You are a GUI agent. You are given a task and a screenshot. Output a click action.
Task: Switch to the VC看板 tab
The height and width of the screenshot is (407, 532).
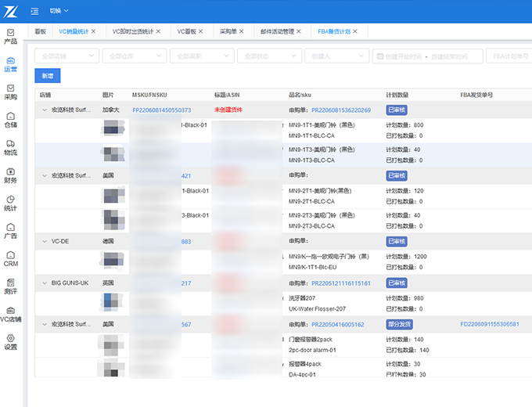[x=187, y=31]
